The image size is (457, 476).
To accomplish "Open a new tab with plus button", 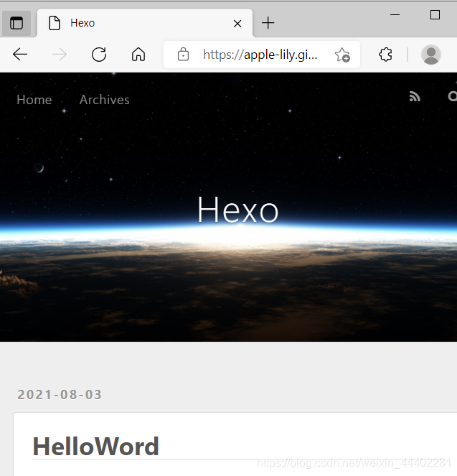I will pyautogui.click(x=268, y=23).
